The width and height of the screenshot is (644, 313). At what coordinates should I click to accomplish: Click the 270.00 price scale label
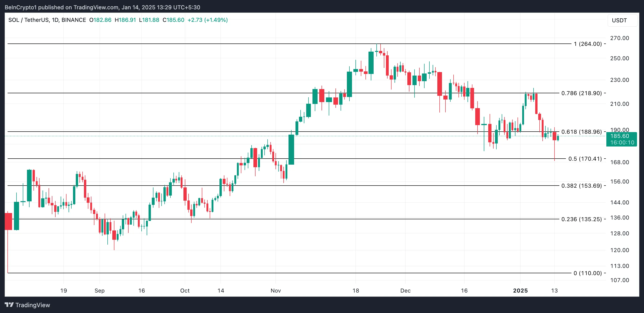pyautogui.click(x=620, y=38)
